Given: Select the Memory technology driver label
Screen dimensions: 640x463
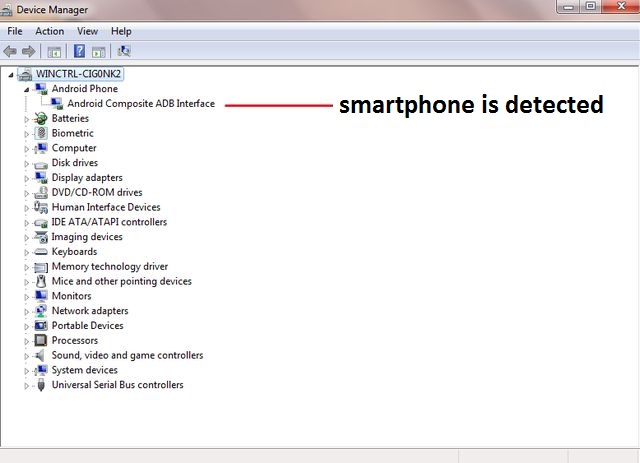Looking at the screenshot, I should pos(110,267).
